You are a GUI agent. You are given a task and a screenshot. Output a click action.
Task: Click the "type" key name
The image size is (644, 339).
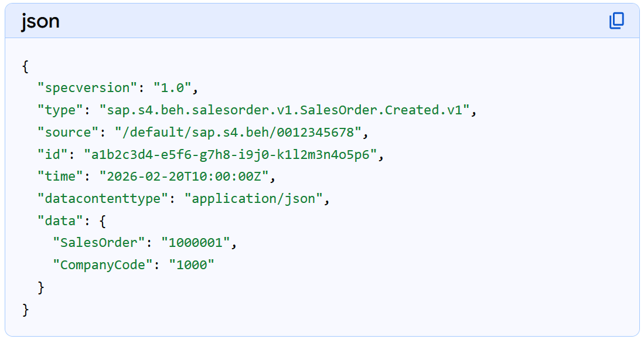point(60,110)
